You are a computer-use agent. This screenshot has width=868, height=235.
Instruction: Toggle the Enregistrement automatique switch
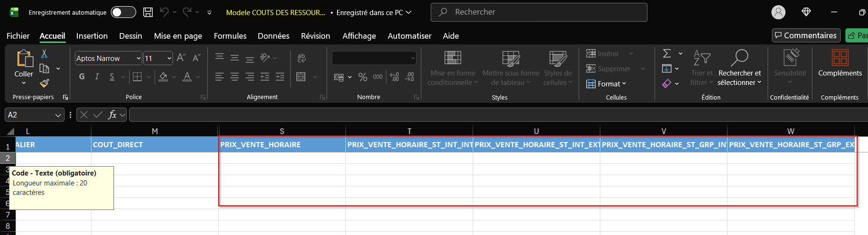(123, 12)
